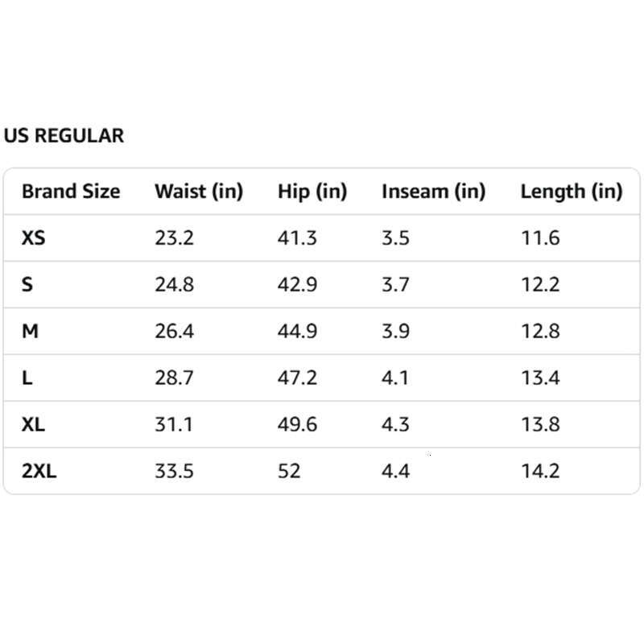Click the 2XL size row label
This screenshot has width=644, height=644.
(x=39, y=471)
